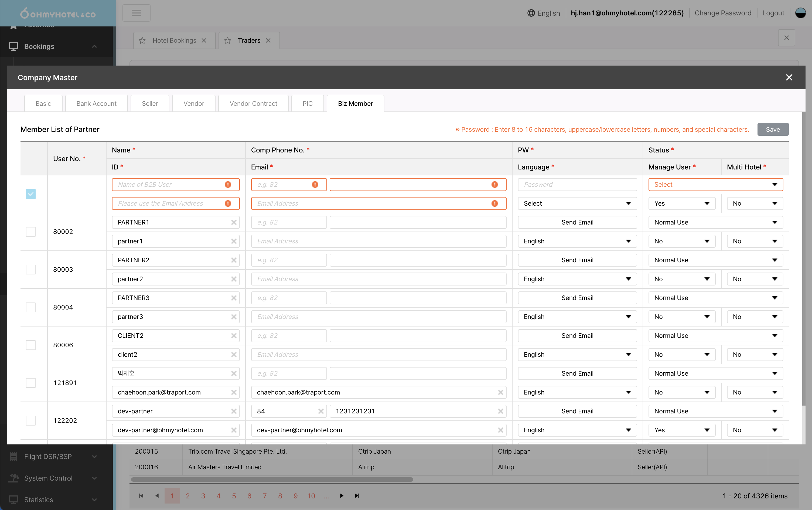Click the hamburger menu icon in header
This screenshot has height=510, width=812.
point(136,13)
